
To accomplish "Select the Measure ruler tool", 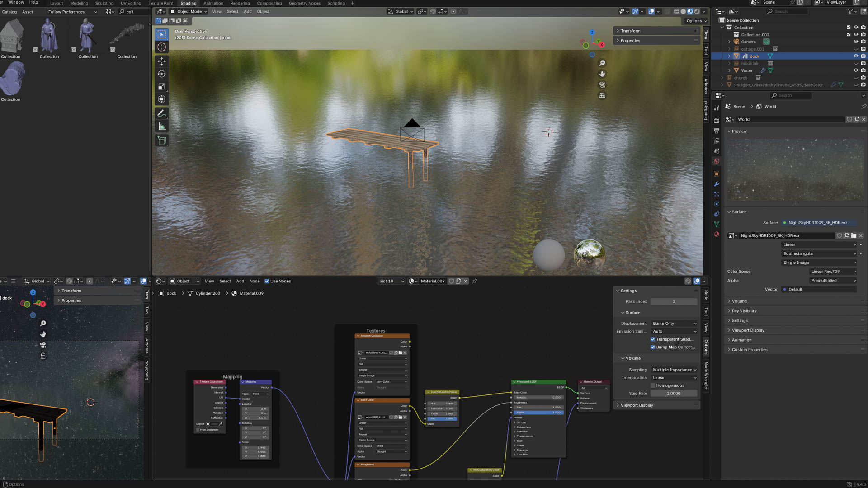I will pos(162,127).
